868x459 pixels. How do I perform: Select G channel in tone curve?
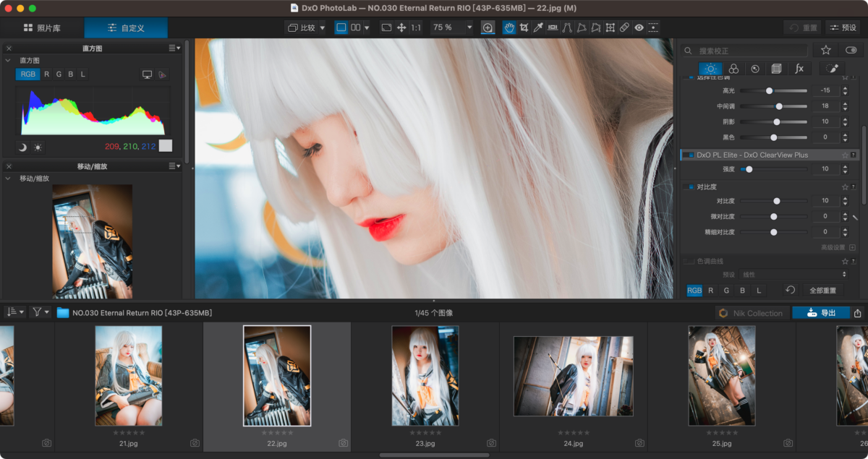(726, 290)
